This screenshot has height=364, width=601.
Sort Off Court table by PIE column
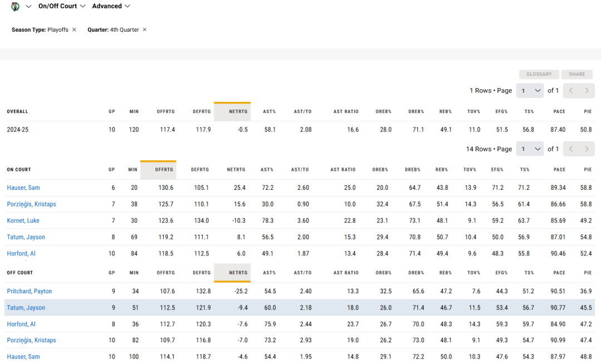588,273
